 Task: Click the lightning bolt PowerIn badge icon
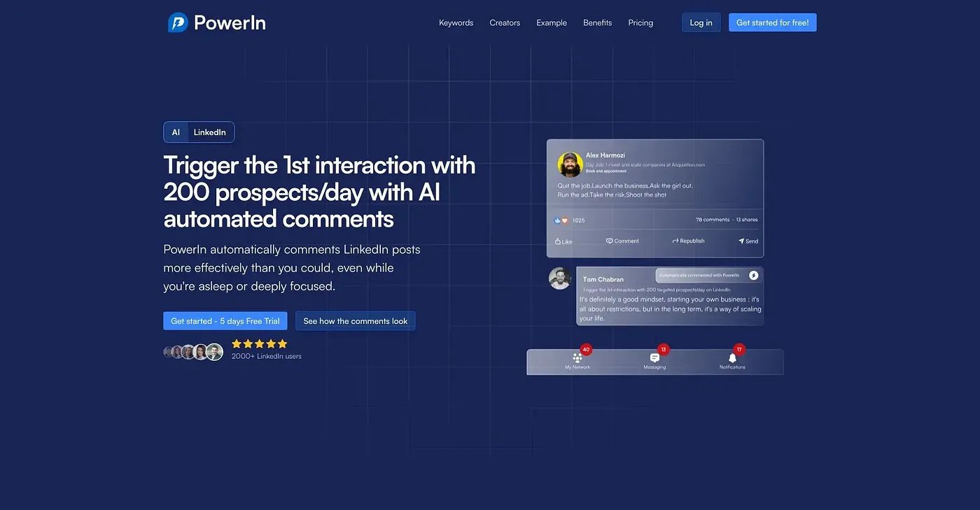(x=754, y=276)
